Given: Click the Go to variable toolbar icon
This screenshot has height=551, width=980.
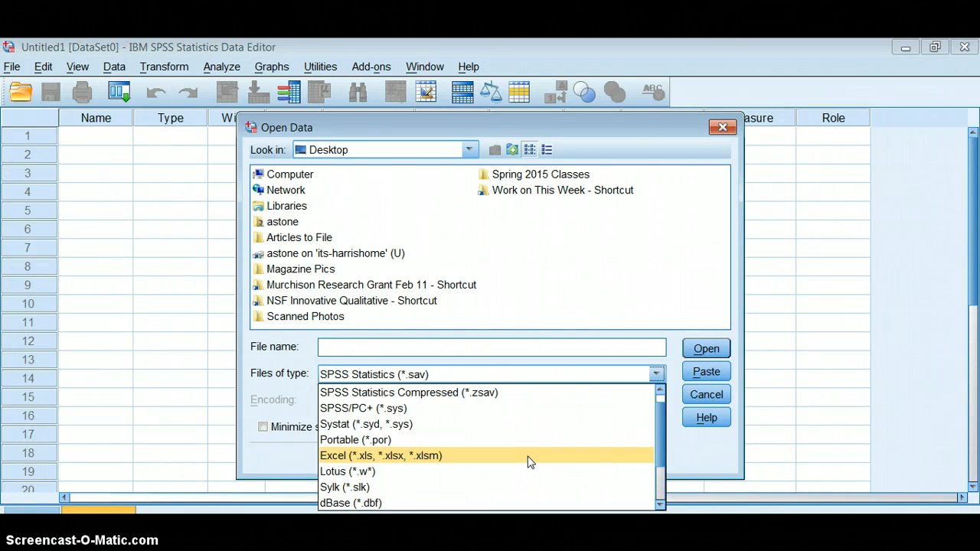Looking at the screenshot, I should pos(258,93).
